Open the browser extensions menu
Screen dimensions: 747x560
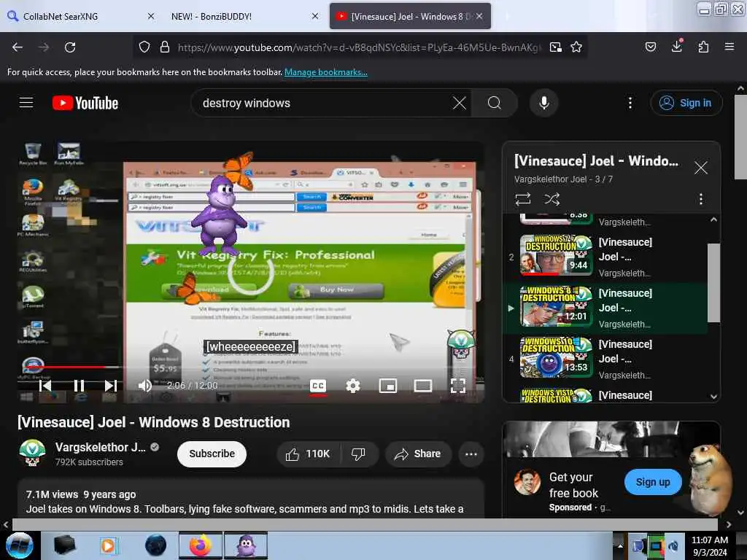tap(703, 47)
